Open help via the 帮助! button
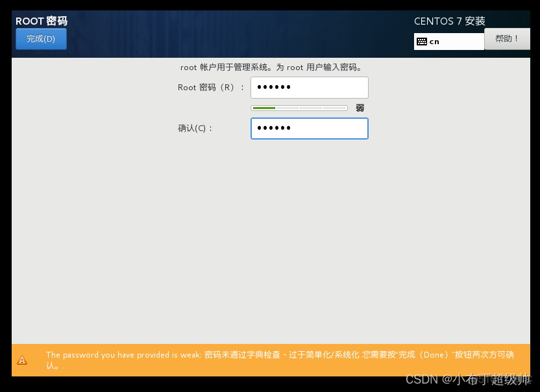This screenshot has width=540, height=392. point(507,39)
